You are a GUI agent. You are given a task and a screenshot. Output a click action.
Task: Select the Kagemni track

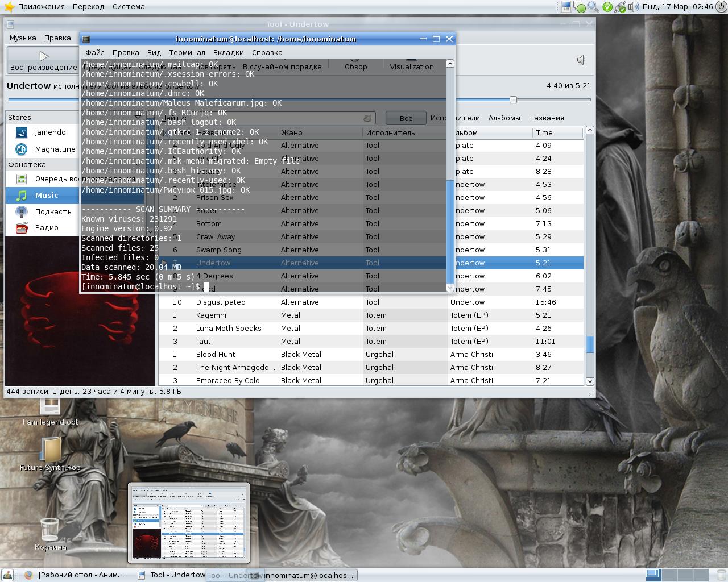click(x=371, y=315)
